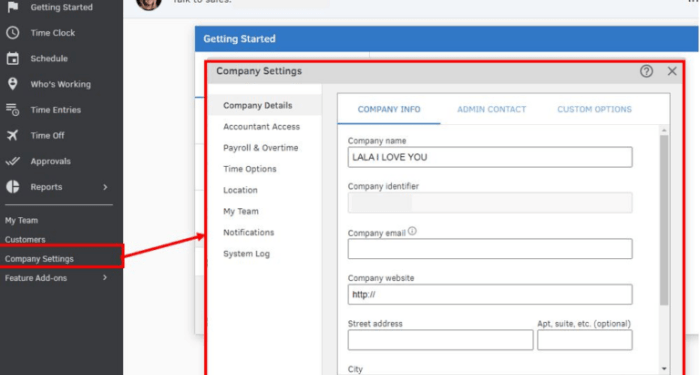
Task: Expand the Feature Add-ons chevron
Action: click(105, 278)
